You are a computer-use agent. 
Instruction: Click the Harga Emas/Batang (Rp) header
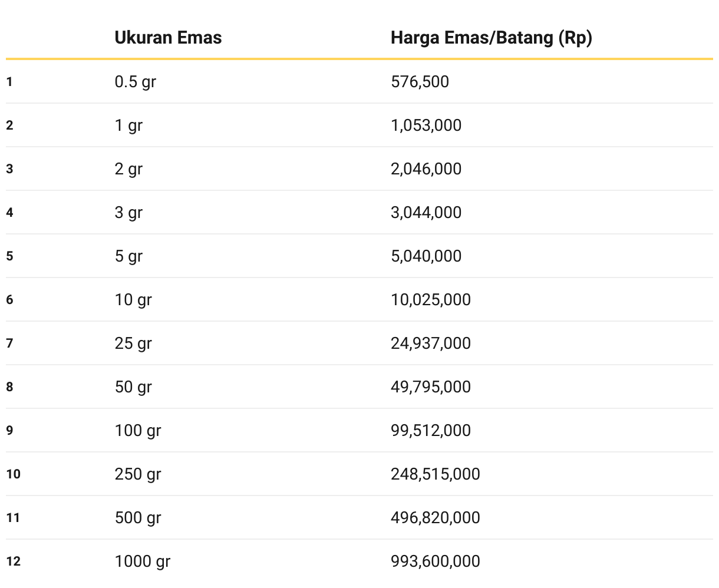(491, 38)
